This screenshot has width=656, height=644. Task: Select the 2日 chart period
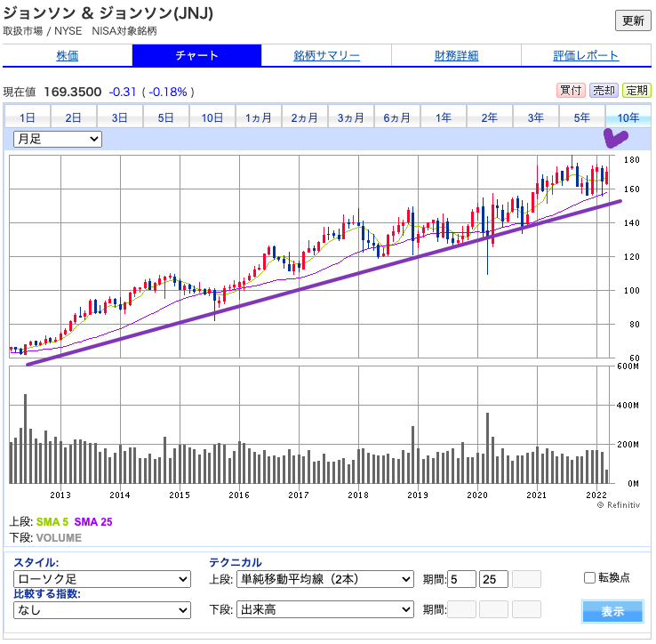tap(73, 117)
